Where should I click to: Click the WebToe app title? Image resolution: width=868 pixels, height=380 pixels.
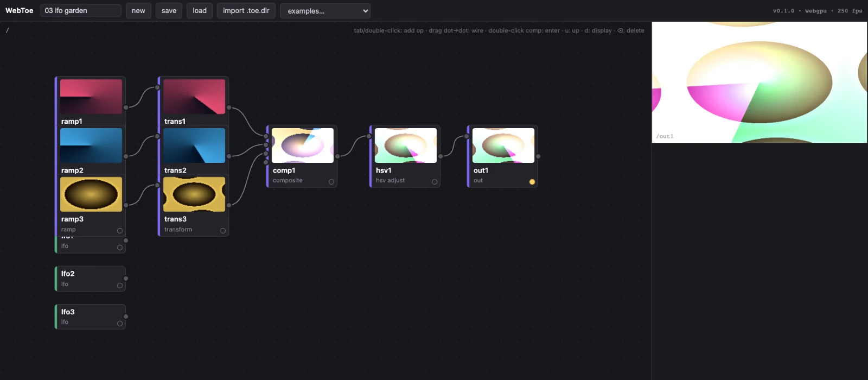tap(20, 10)
